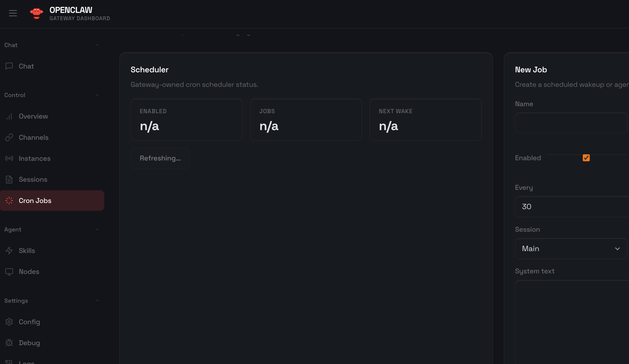Select the Skills lightning icon
The image size is (629, 364).
(9, 250)
